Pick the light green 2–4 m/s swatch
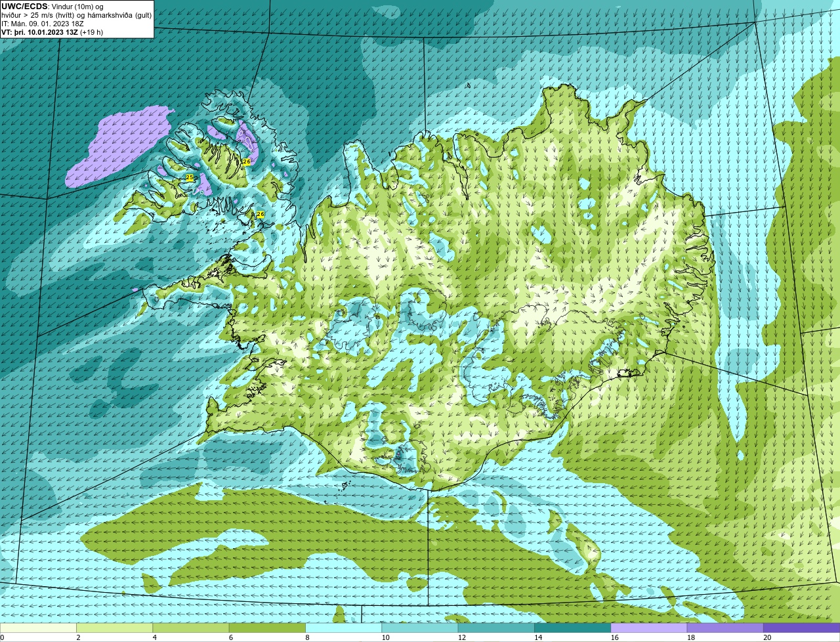840x642 pixels. [115, 628]
